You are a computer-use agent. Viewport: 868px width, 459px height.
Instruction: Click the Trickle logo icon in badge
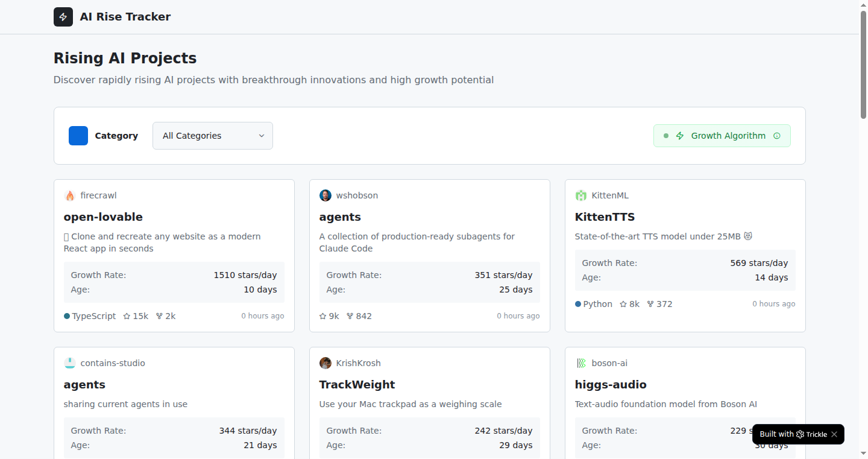click(800, 434)
